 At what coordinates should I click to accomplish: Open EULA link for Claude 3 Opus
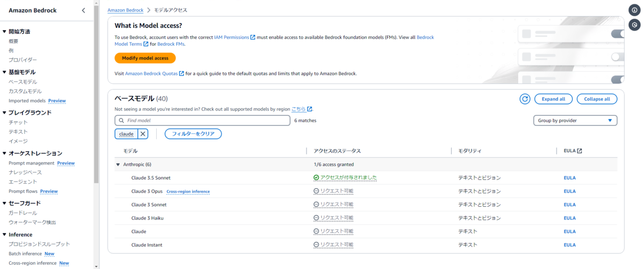569,191
